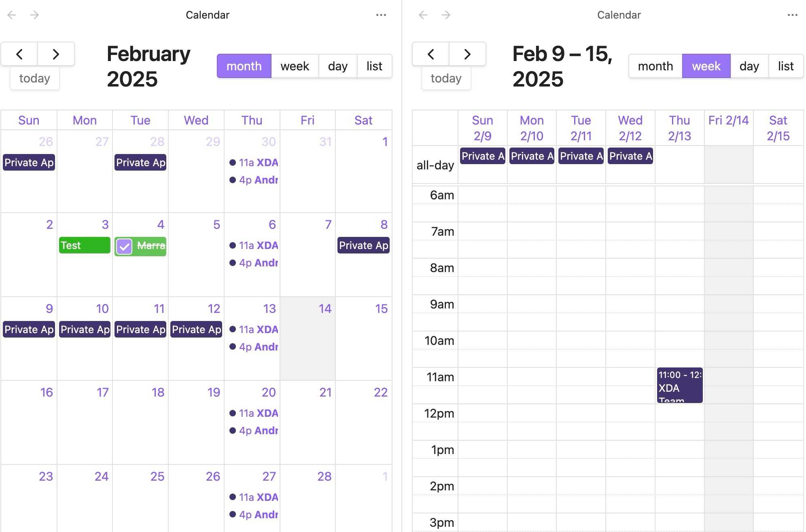Open Private Ap event on February 8
Viewport: 806px width, 532px height.
tap(363, 245)
